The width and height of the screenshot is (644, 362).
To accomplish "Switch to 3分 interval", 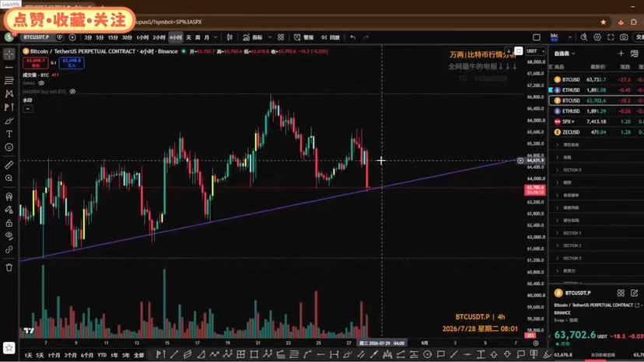I will [89, 37].
